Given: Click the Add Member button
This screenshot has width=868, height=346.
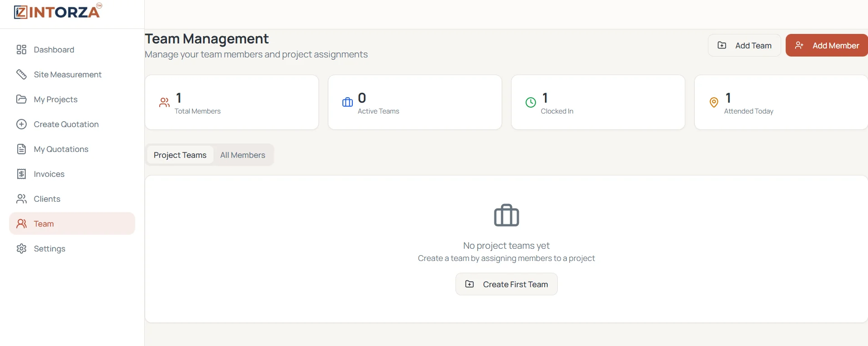Looking at the screenshot, I should coord(827,45).
